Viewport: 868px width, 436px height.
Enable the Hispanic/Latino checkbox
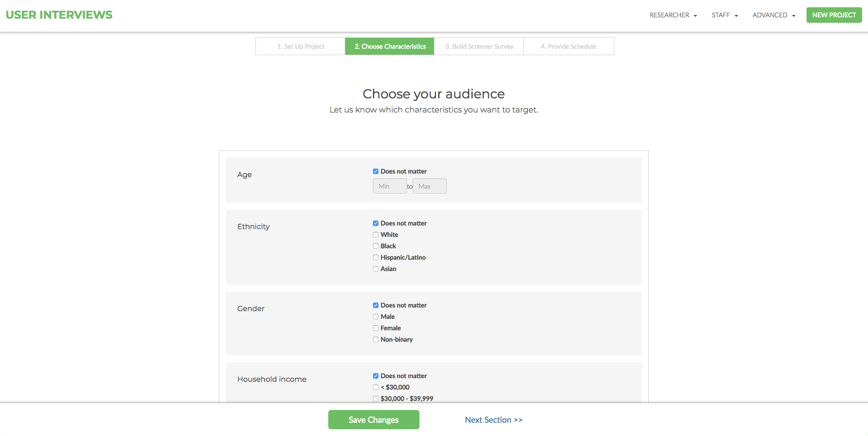point(375,257)
